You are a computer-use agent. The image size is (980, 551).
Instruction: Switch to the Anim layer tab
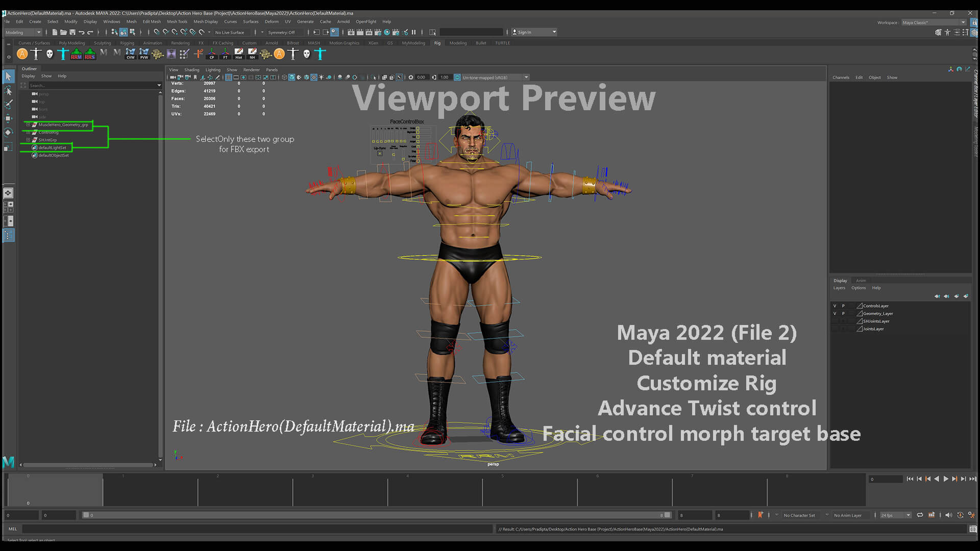(861, 281)
